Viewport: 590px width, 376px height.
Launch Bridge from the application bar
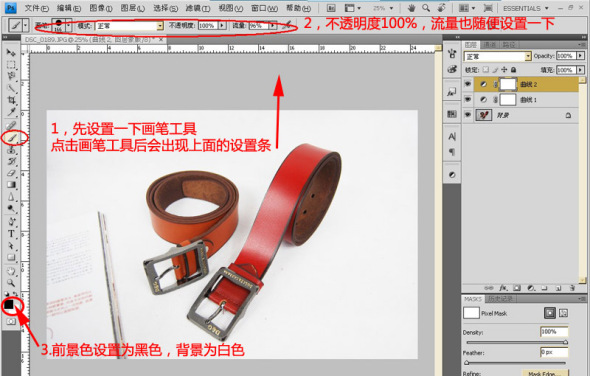331,8
